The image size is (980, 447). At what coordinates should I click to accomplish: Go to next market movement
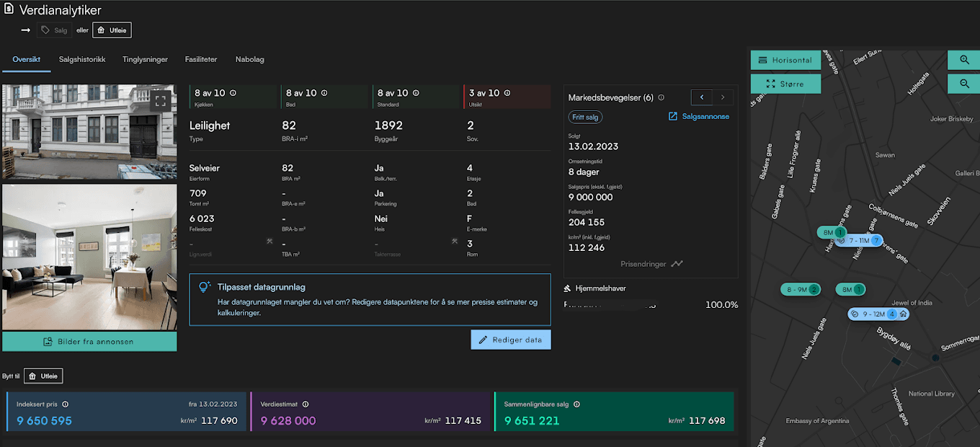723,97
